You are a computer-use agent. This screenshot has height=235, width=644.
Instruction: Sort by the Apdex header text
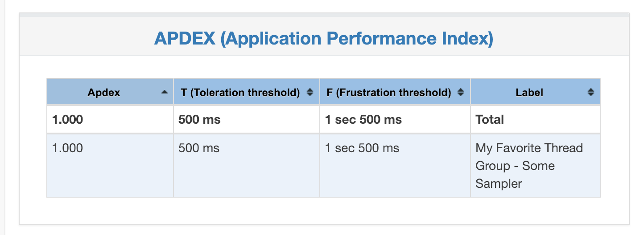pos(104,93)
